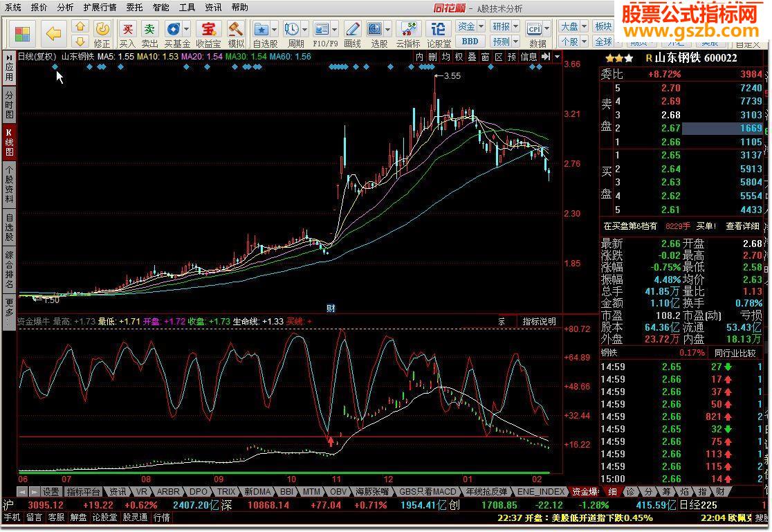The width and height of the screenshot is (772, 532).
Task: Select the ENE_INDEX indicator tab
Action: click(x=540, y=492)
